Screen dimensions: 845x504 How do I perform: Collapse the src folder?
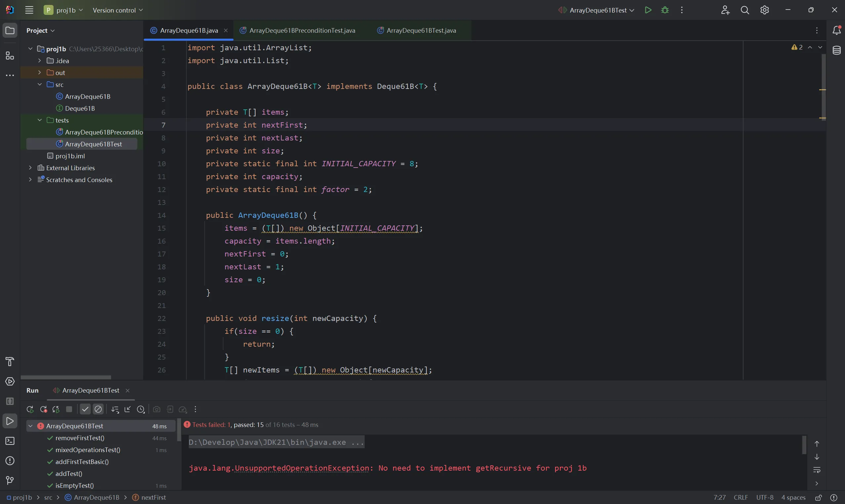[39, 85]
